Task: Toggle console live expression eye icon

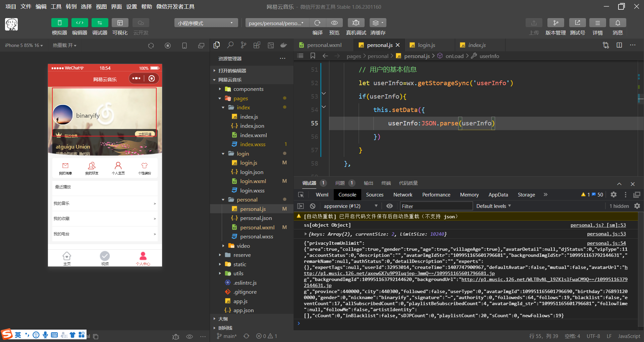Action: point(389,206)
